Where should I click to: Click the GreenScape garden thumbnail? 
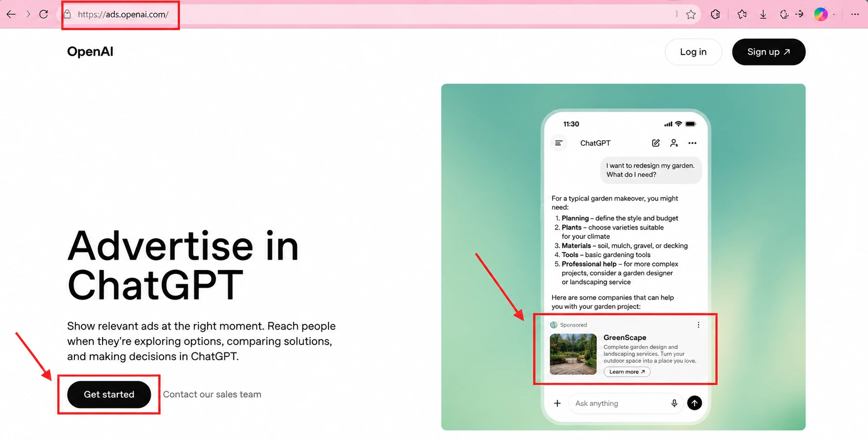tap(573, 354)
